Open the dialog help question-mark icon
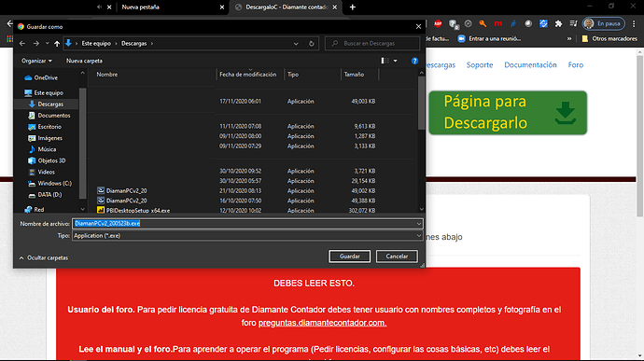 coord(414,61)
